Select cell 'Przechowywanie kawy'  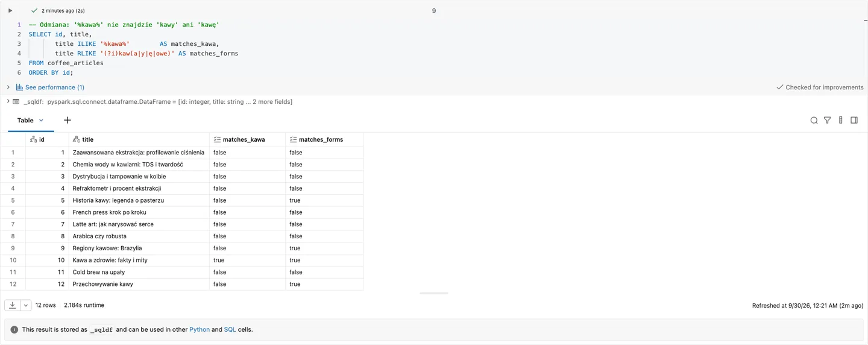pyautogui.click(x=139, y=284)
